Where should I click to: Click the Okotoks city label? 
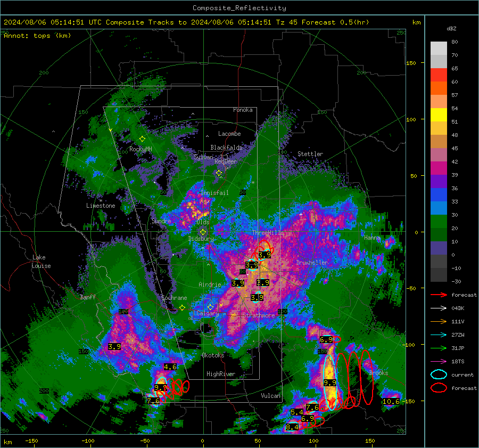[213, 355]
